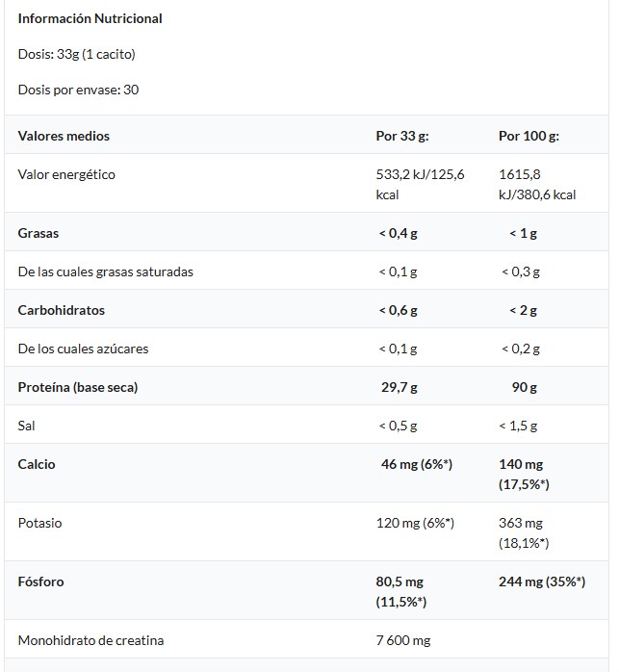Click the "Por 100 g:" column header
619x672 pixels.
coord(529,136)
